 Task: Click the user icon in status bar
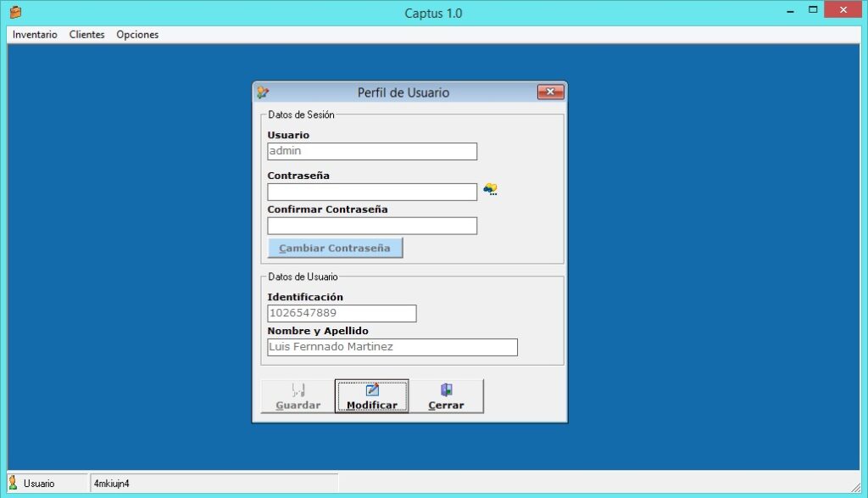[13, 483]
